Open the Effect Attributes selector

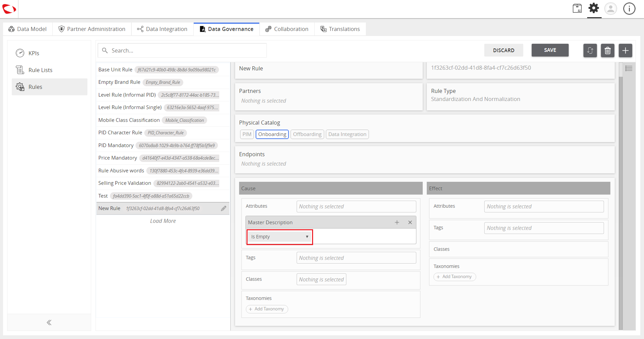coord(544,206)
